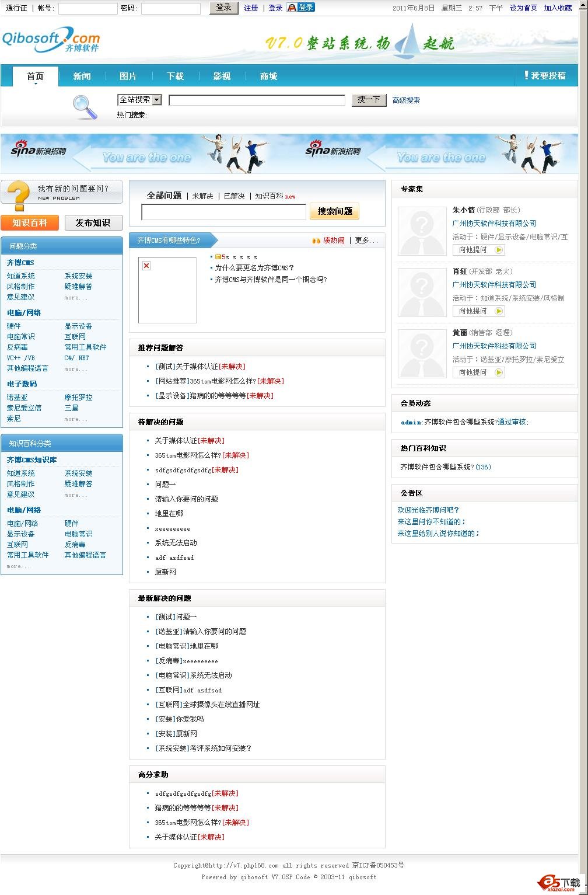The width and height of the screenshot is (588, 895).
Task: Open question 齐博CMS与齐博软件是同一个概念吗?
Action: (x=271, y=280)
